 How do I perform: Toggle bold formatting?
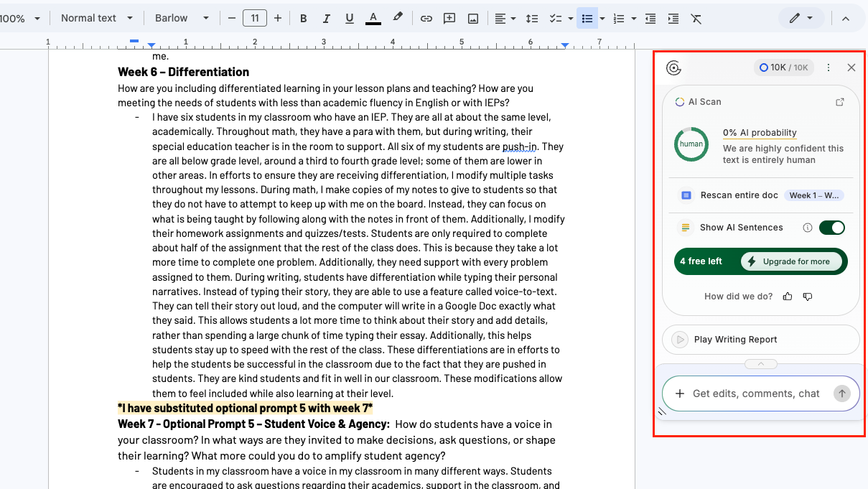coord(304,19)
